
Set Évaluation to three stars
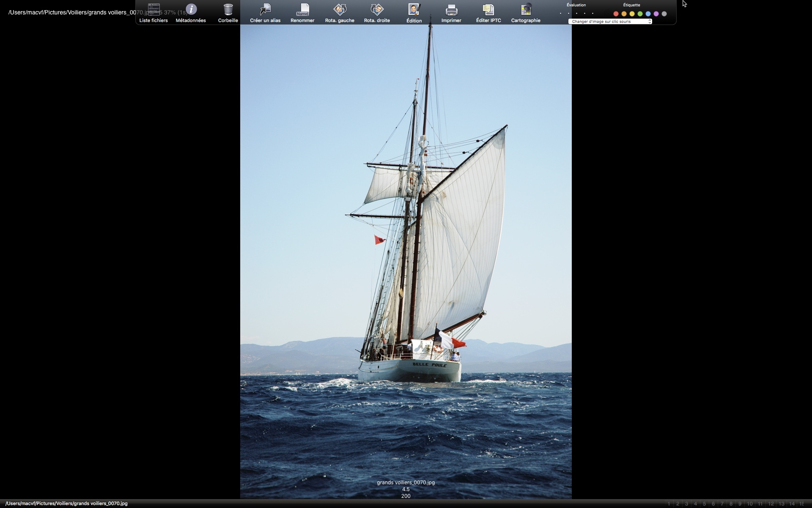click(x=576, y=14)
